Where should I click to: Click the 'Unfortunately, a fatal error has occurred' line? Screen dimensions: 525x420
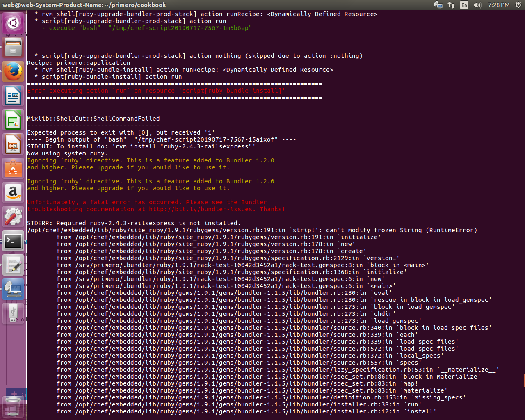click(147, 202)
